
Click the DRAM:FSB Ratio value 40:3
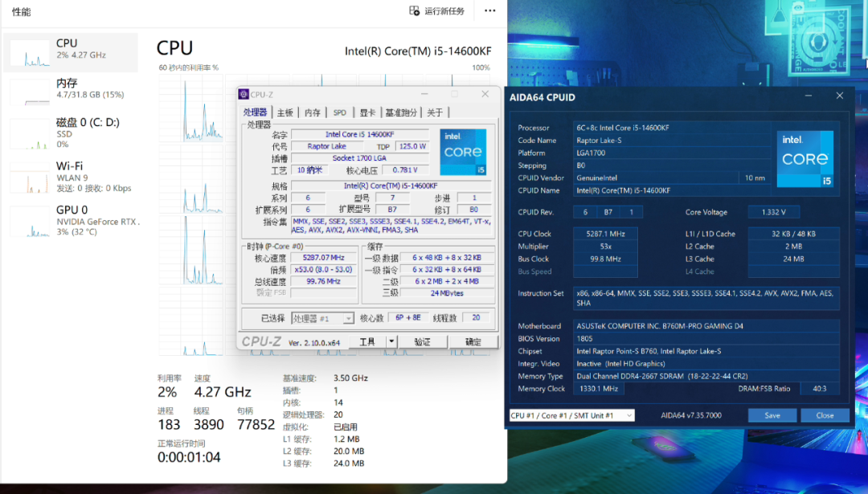coord(819,389)
